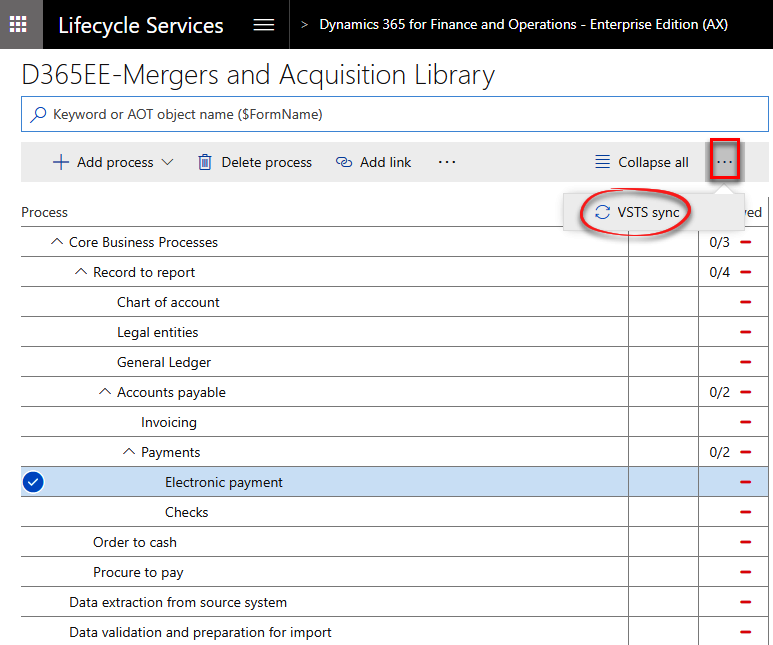Click red status dash for Accounts payable
The image size is (773, 645).
[x=745, y=393]
